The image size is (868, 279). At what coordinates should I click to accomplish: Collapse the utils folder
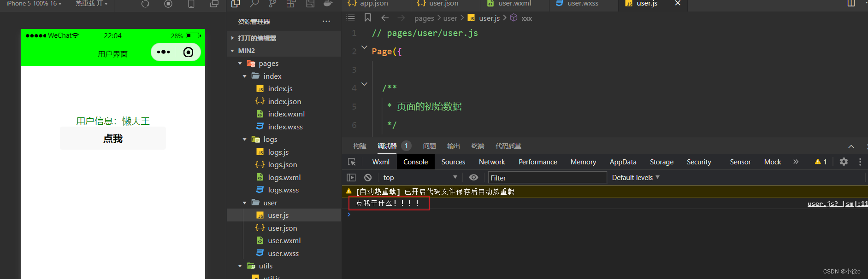coord(284,266)
